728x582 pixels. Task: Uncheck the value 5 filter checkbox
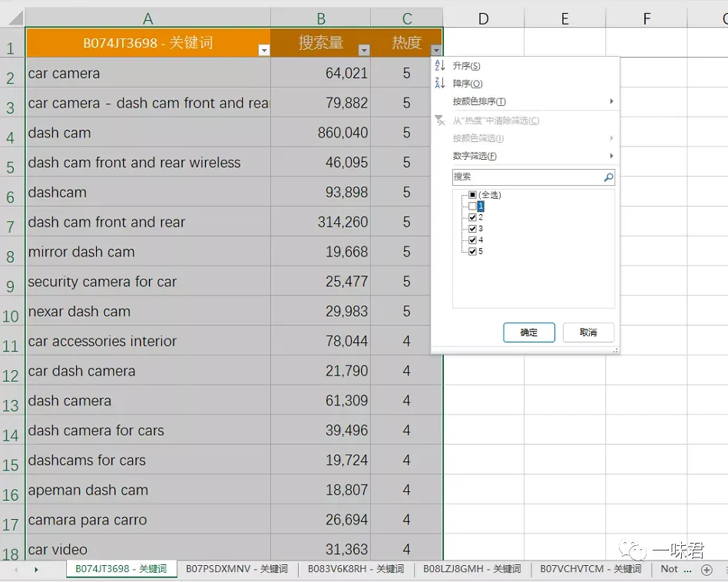[x=472, y=252]
